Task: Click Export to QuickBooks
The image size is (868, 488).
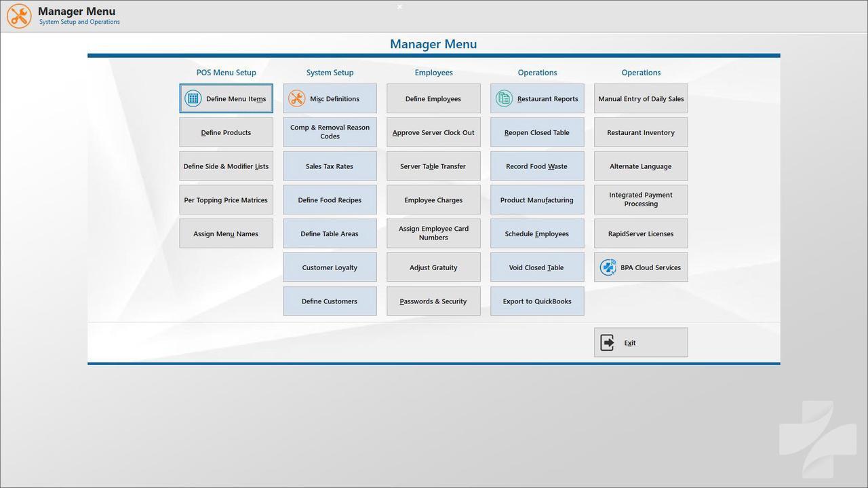Action: [x=538, y=301]
